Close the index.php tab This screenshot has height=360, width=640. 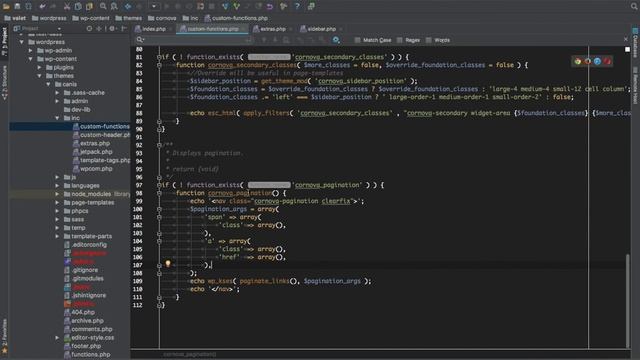click(171, 29)
